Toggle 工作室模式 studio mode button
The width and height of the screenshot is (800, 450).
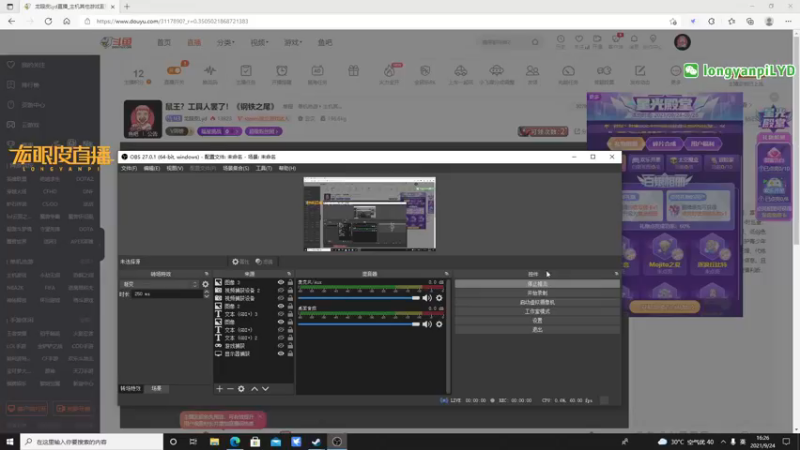tap(537, 311)
